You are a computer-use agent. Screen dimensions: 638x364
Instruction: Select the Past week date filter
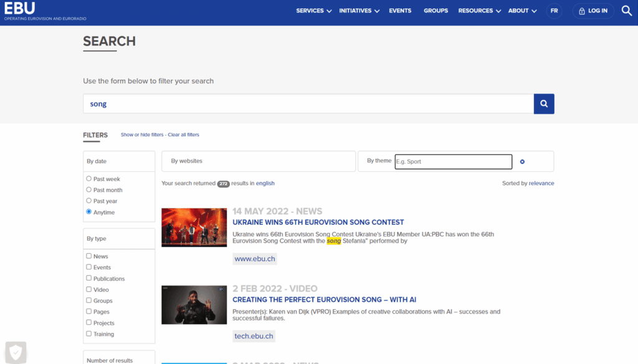pyautogui.click(x=88, y=178)
